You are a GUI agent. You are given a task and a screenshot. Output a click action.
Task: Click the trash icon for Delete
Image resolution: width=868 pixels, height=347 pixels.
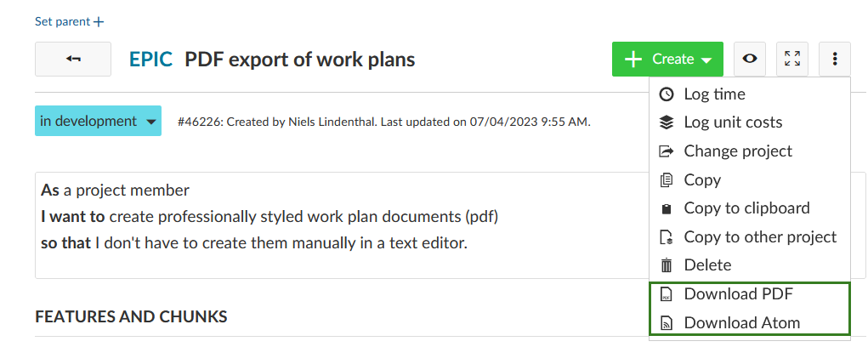[x=667, y=265]
